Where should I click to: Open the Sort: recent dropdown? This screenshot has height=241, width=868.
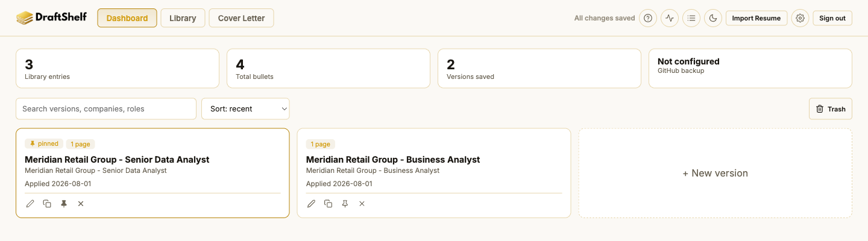pos(245,109)
